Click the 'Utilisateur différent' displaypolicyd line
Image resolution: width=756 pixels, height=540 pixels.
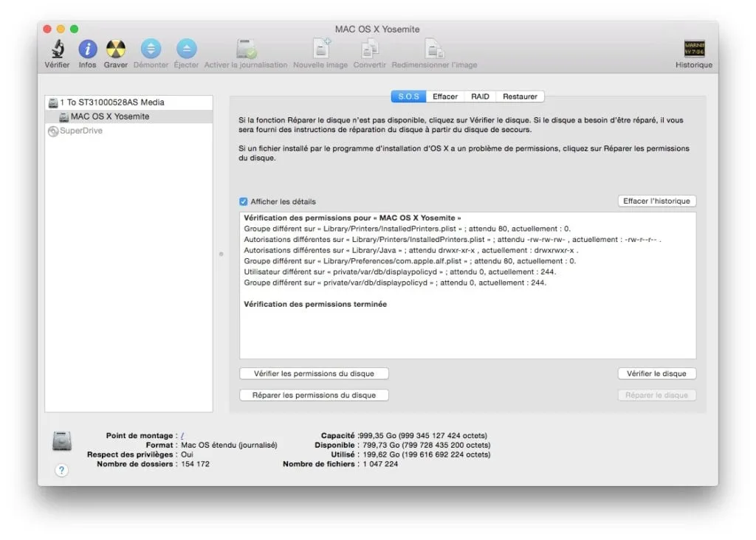point(399,271)
